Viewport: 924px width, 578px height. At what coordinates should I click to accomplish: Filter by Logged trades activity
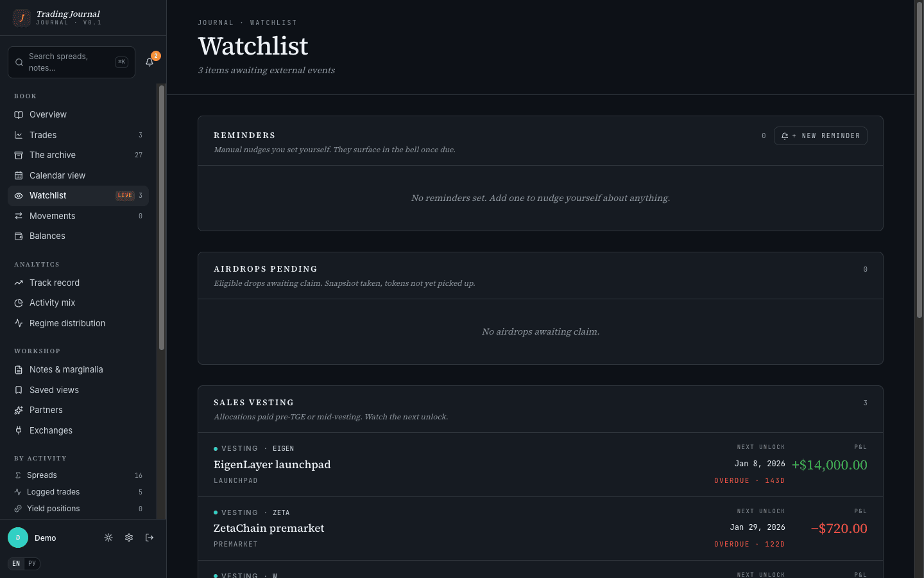click(x=78, y=492)
